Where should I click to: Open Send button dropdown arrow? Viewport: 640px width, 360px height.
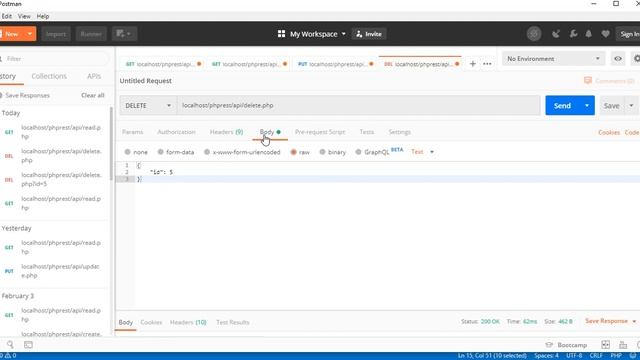coord(587,106)
